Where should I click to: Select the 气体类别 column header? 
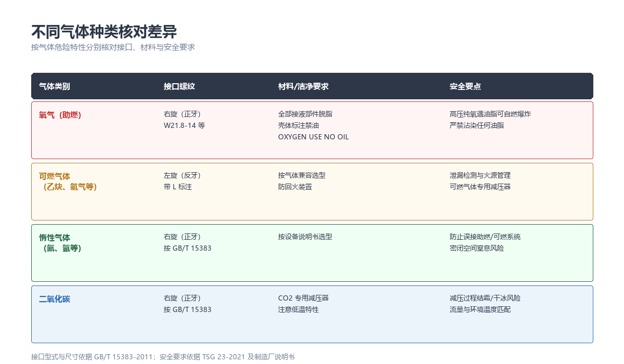(55, 86)
